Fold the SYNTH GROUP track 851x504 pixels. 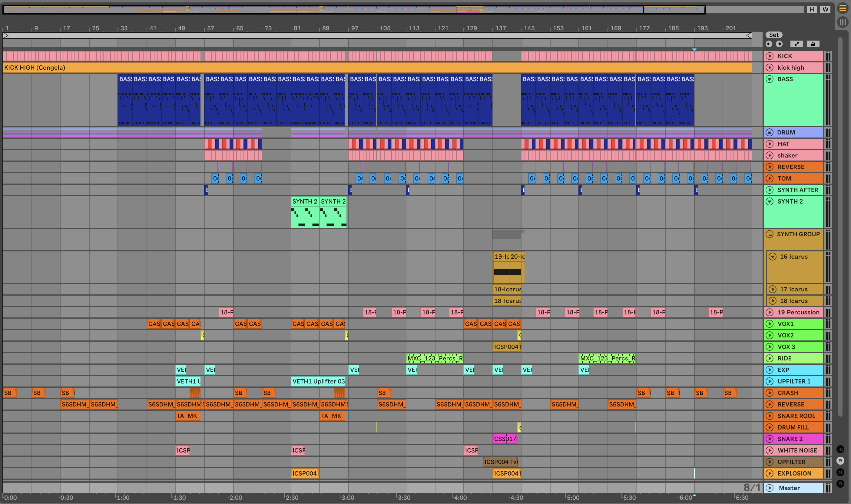click(x=770, y=234)
